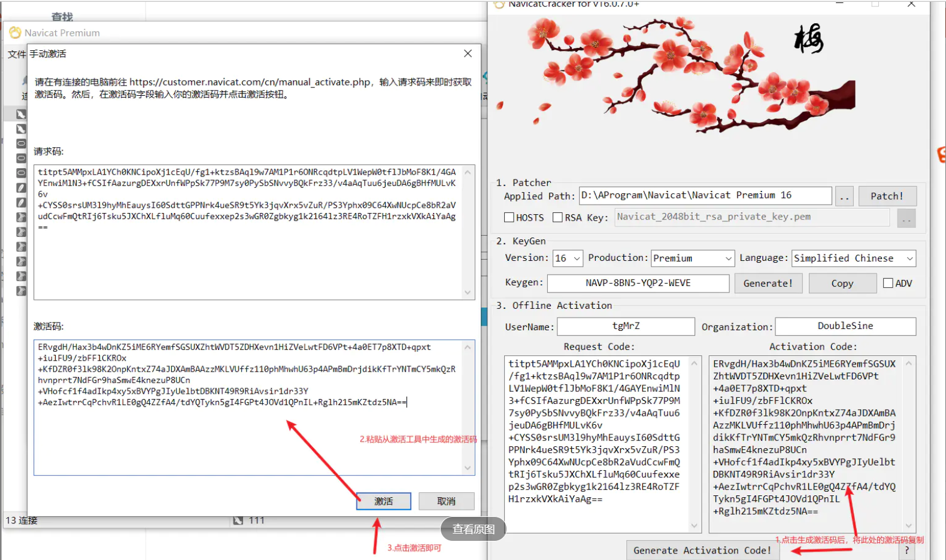Click the Applied Path field in NavicatCracker
This screenshot has width=946, height=560.
point(705,196)
